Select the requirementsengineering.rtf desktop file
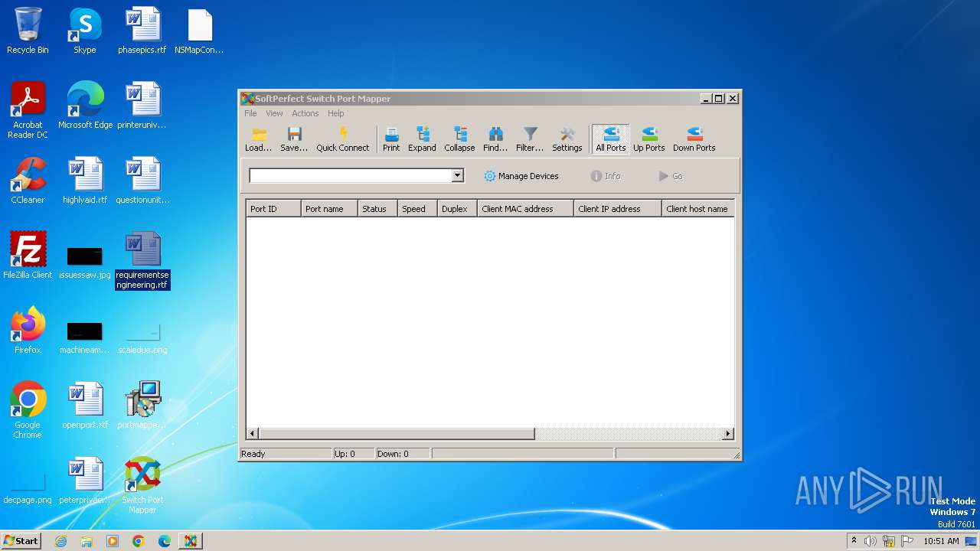 142,260
